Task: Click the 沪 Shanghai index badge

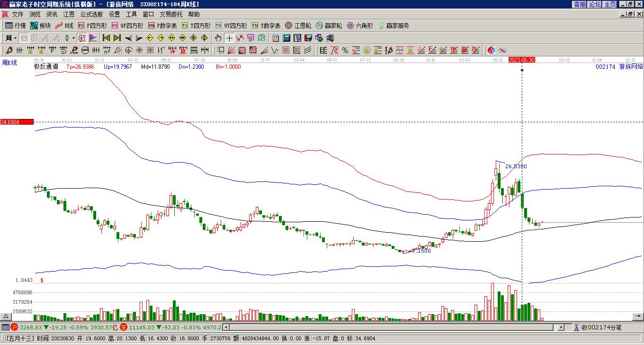Action: tap(14, 327)
